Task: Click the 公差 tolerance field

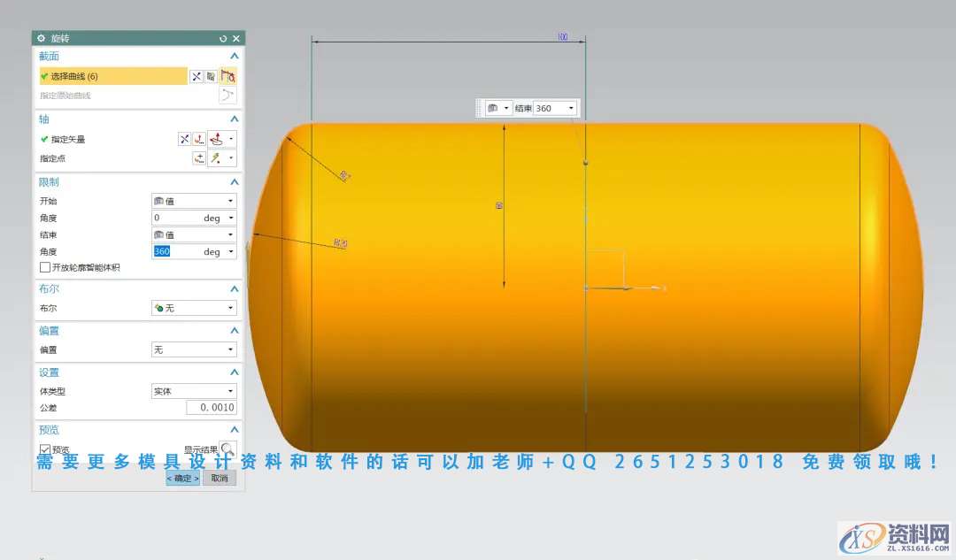Action: (211, 408)
